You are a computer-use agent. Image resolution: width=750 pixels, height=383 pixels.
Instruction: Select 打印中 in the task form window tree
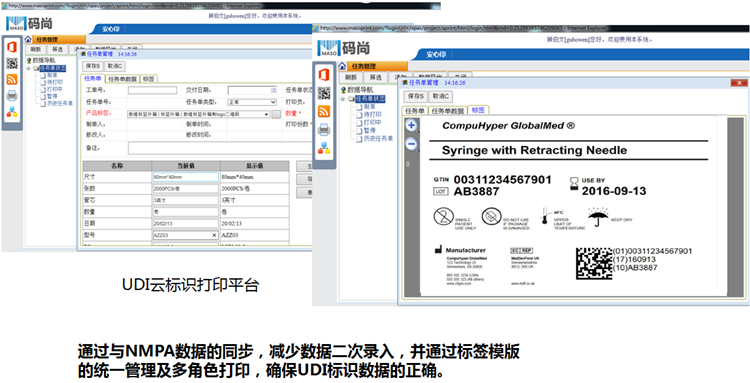click(x=54, y=89)
